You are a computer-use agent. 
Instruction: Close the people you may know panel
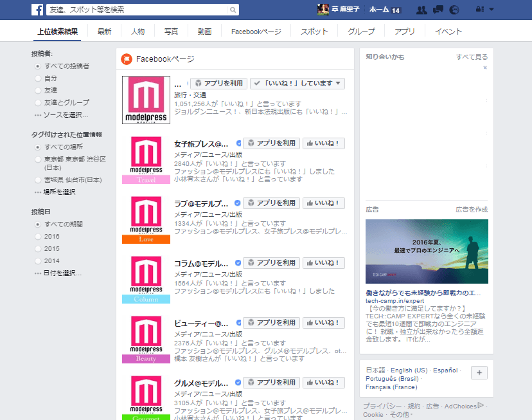[x=485, y=68]
